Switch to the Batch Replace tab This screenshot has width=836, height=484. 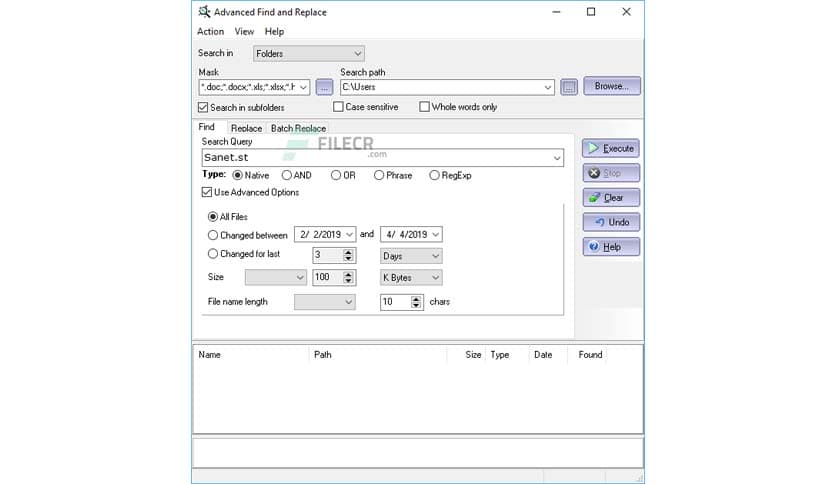[x=298, y=128]
